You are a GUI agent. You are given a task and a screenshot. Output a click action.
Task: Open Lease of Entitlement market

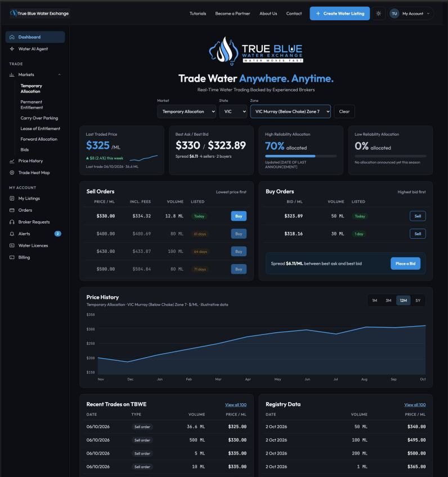(x=41, y=128)
